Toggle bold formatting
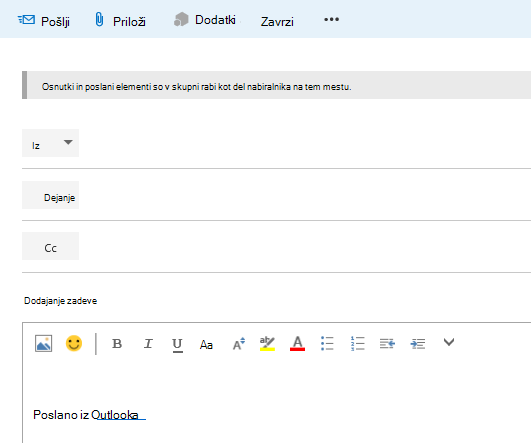531x443 pixels. (117, 343)
